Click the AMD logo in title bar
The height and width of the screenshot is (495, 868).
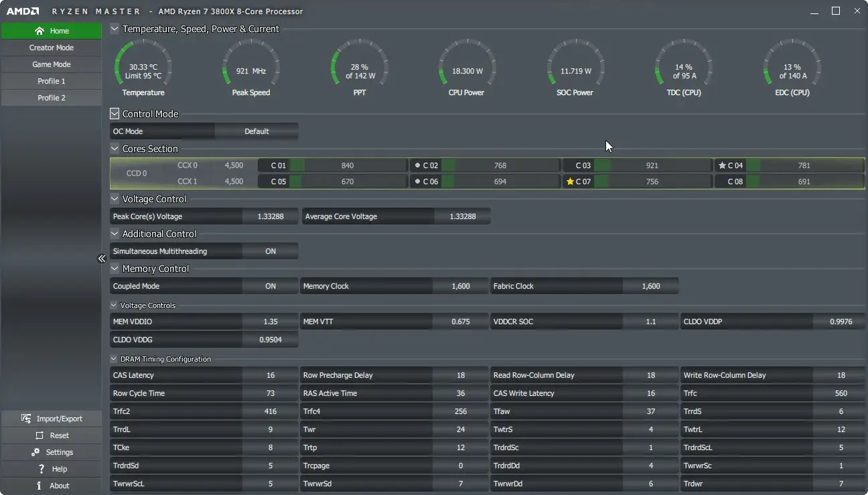21,11
